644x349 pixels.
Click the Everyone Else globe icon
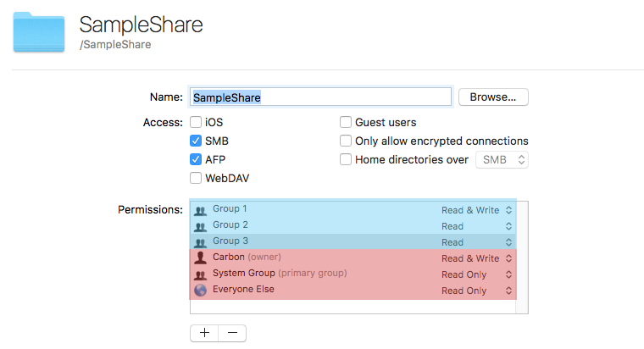201,291
